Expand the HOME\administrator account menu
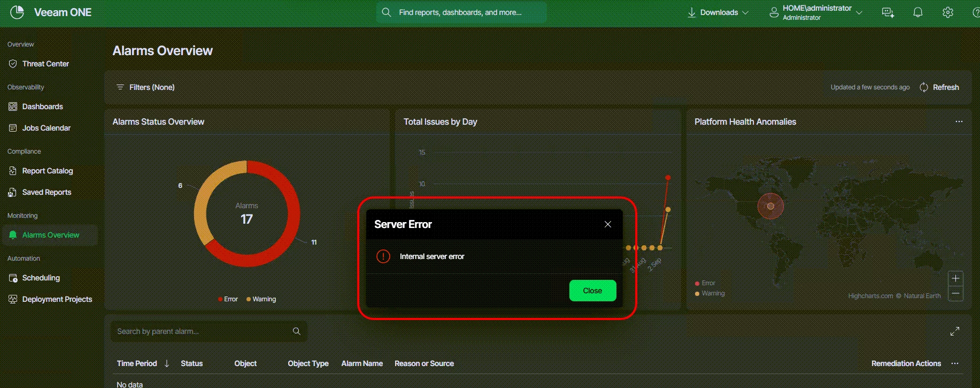The image size is (980, 388). [x=816, y=12]
